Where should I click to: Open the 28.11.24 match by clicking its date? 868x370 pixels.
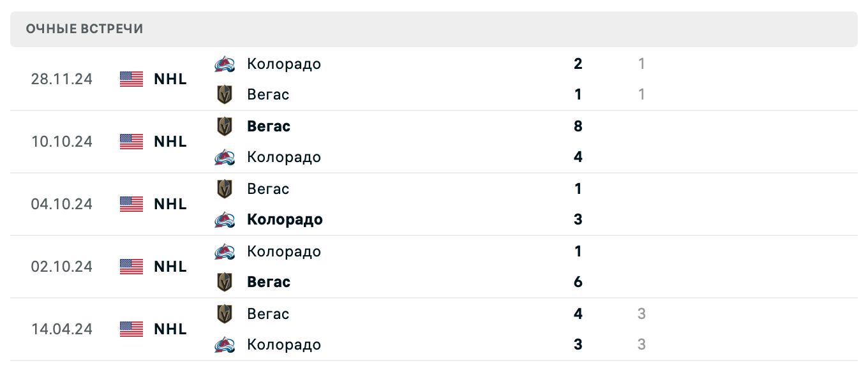tap(62, 78)
